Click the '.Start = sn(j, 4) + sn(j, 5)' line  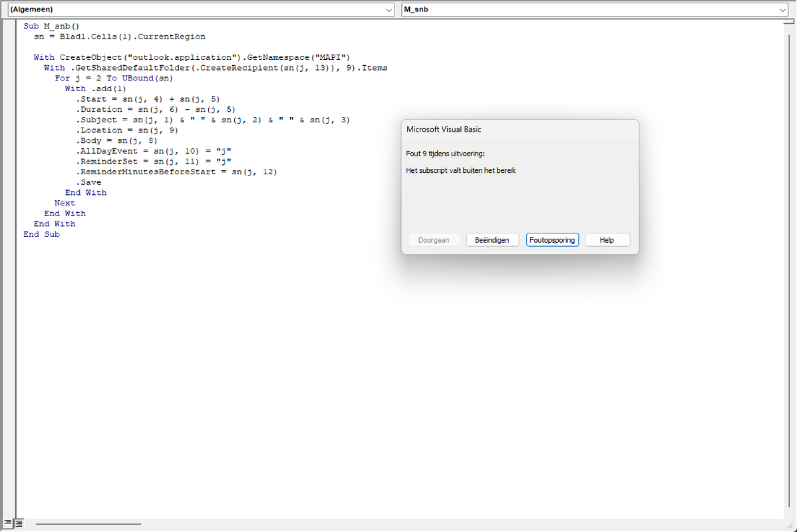coord(148,99)
